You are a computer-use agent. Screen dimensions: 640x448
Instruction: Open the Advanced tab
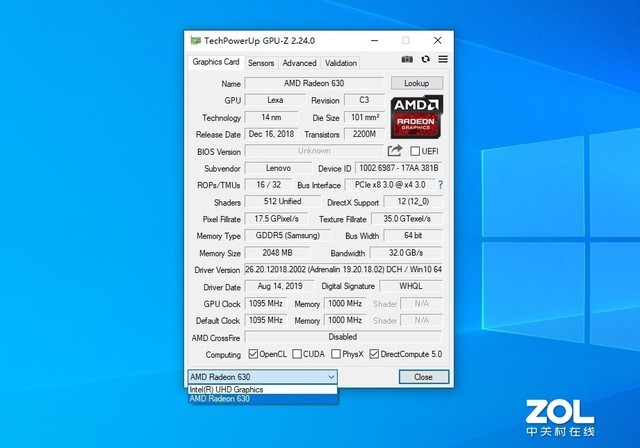click(299, 63)
